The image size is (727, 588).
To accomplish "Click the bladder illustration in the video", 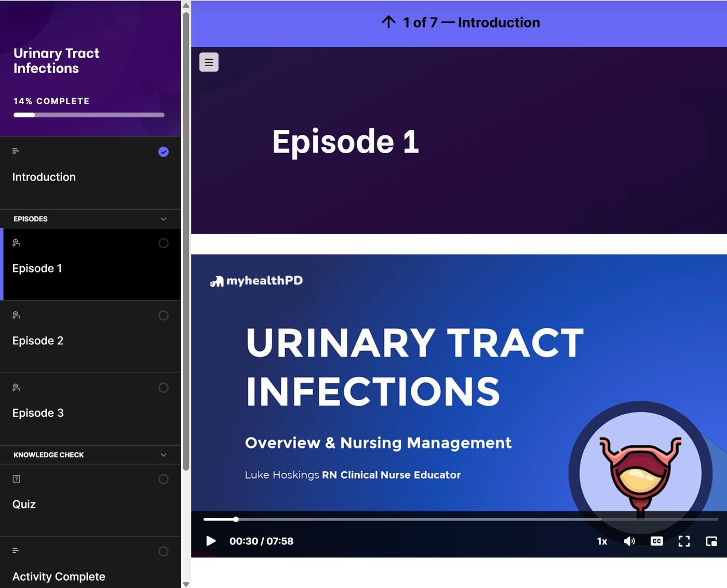I will coord(641,473).
